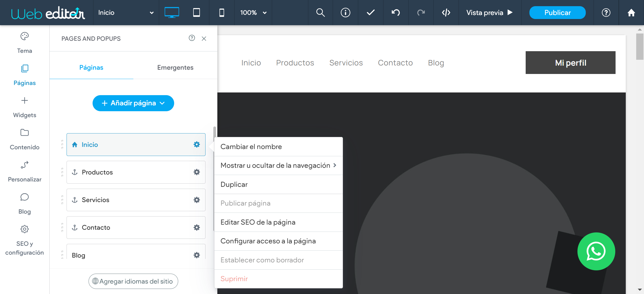This screenshot has height=294, width=644.
Task: Select the Servicios page row
Action: [x=136, y=200]
